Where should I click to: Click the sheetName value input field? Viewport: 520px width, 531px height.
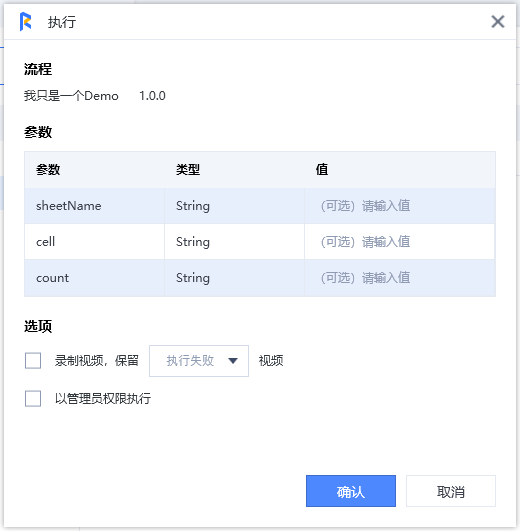coord(400,206)
